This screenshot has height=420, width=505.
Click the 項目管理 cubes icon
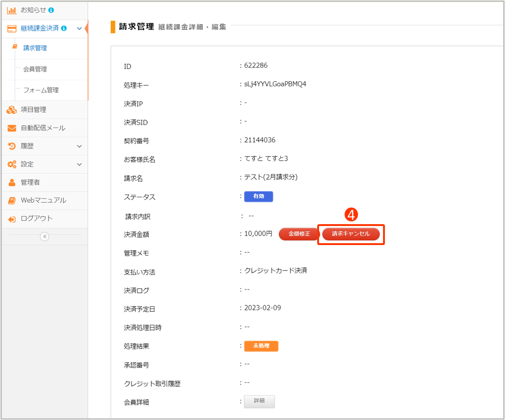pyautogui.click(x=12, y=110)
